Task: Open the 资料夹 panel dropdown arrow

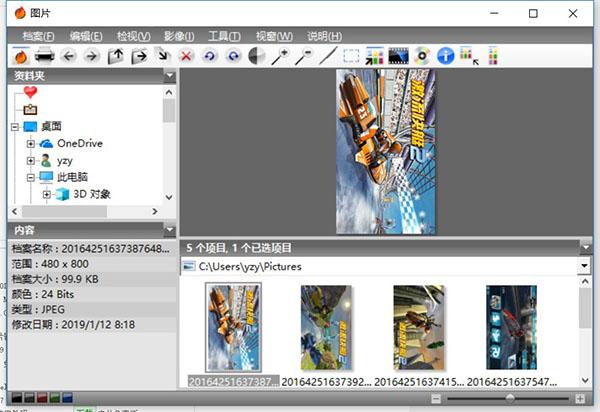Action: point(170,76)
